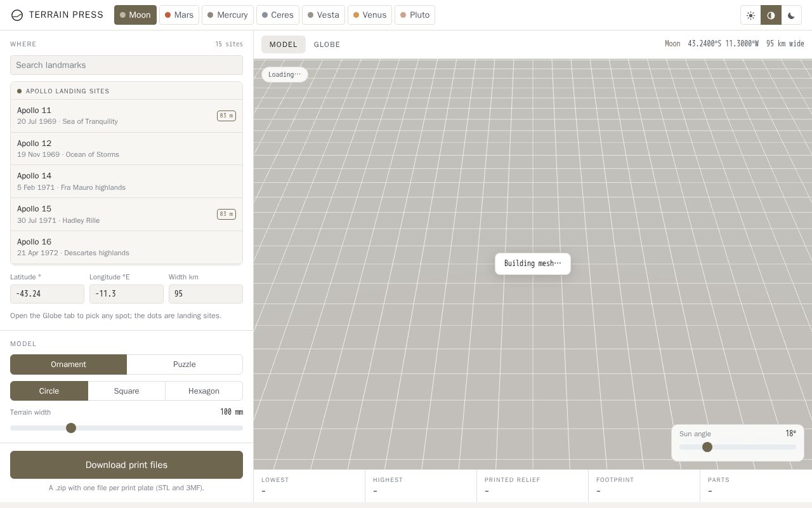Viewport: 812px width, 508px height.
Task: Select Apollo 14 landing site
Action: (x=126, y=182)
